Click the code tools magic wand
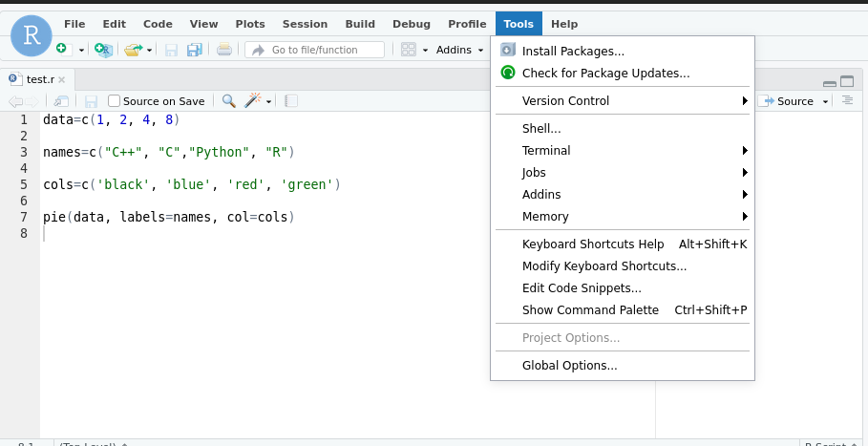 (252, 100)
